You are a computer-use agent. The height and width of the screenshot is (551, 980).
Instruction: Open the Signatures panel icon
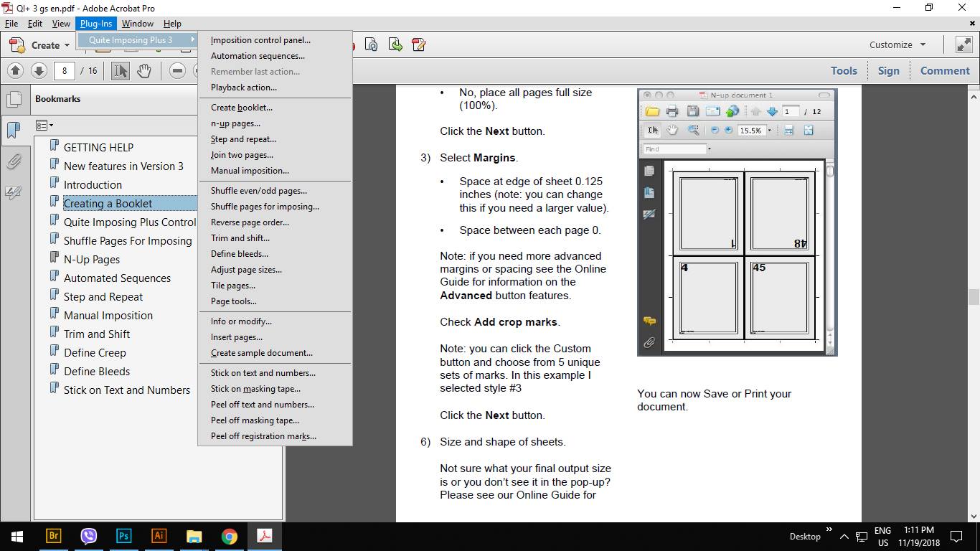tap(13, 193)
